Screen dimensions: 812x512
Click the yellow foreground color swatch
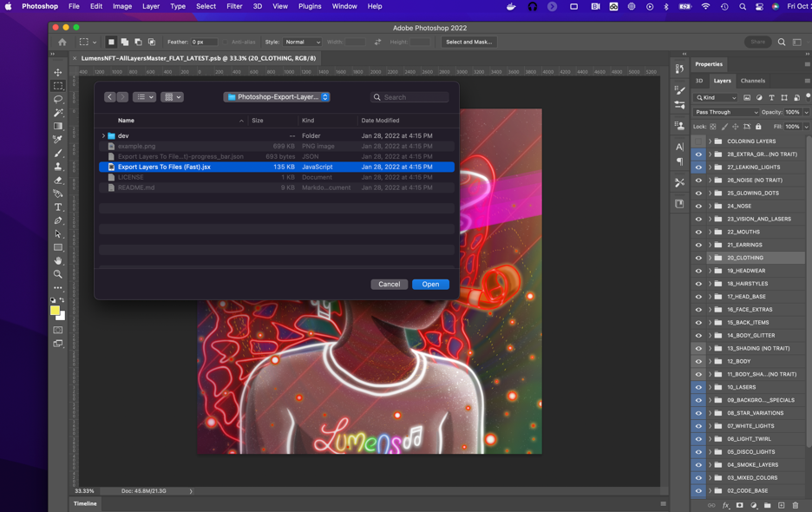[x=55, y=310]
